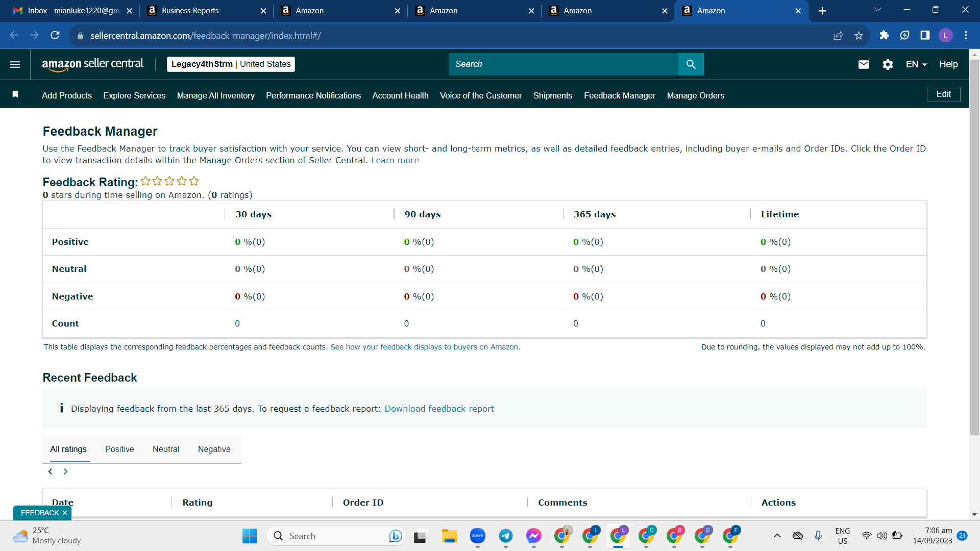
Task: Open the Legacy4thStrm United States account switcher
Action: 231,64
